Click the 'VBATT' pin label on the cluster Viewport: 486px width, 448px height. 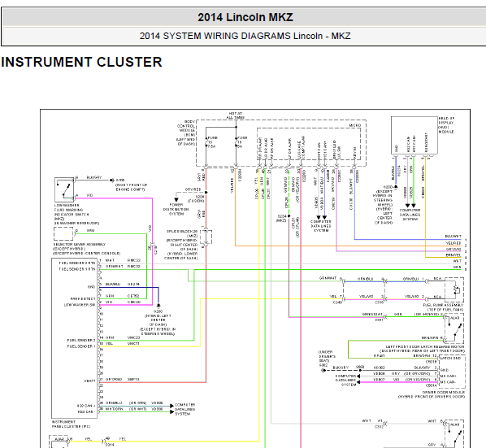pos(89,381)
